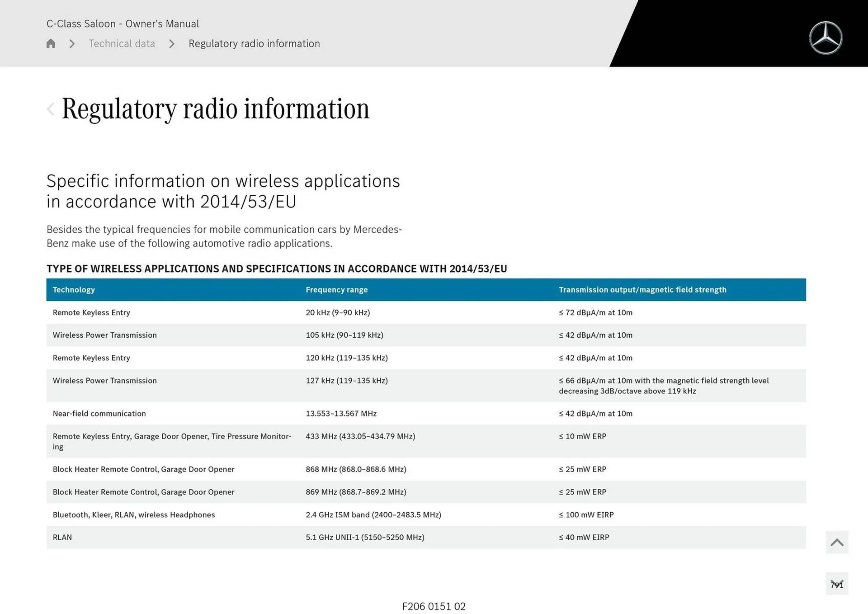Click the page-down chevron over page number 791

(x=837, y=584)
